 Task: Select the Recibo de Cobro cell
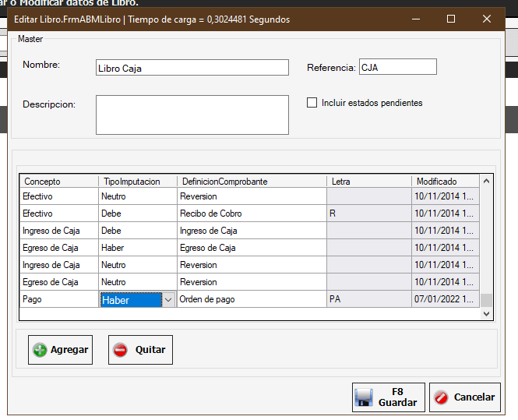(x=251, y=214)
